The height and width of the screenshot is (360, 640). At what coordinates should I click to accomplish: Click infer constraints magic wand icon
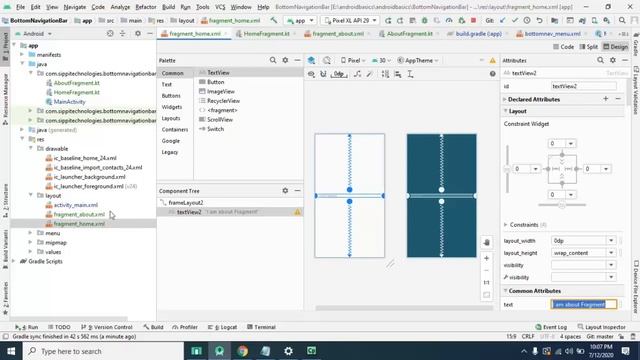coord(369,74)
